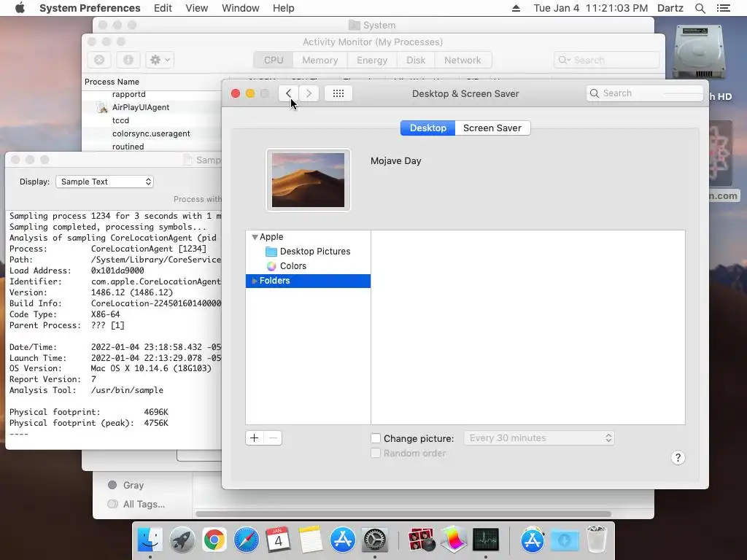Select the Disk tab in Activity Monitor
Viewport: 747px width, 560px height.
pos(415,60)
